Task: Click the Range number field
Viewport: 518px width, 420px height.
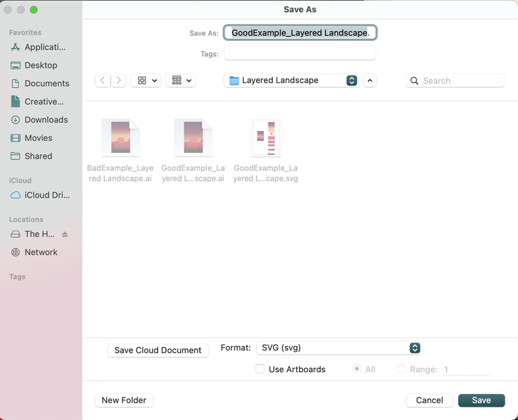Action: pos(465,369)
